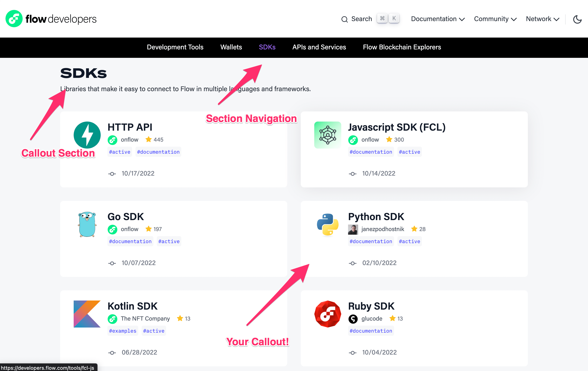This screenshot has height=371, width=588.
Task: Go to the Development Tools tab
Action: (x=175, y=47)
